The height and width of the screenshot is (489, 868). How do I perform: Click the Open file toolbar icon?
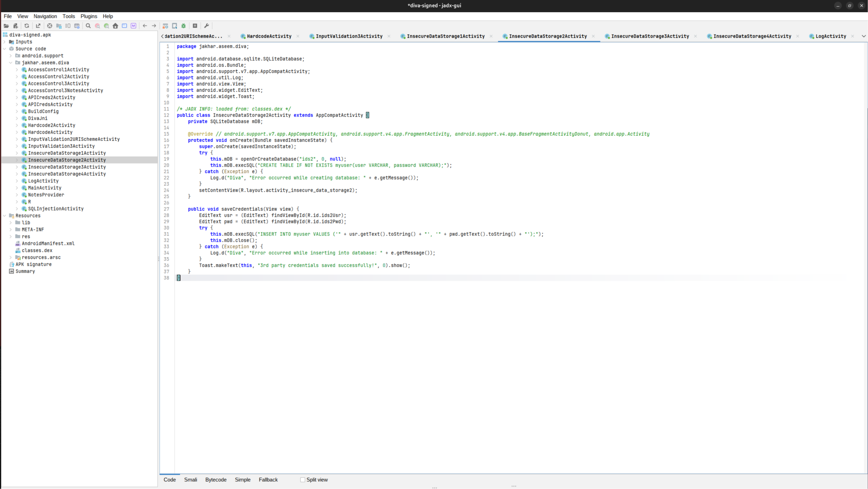point(6,26)
